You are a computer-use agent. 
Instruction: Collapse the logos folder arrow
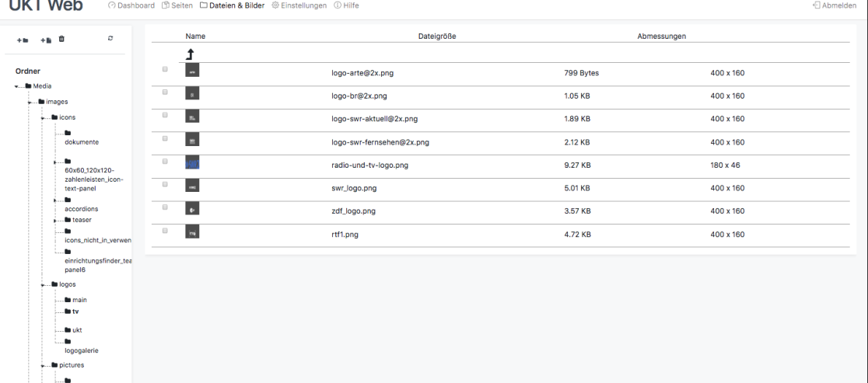click(x=44, y=285)
